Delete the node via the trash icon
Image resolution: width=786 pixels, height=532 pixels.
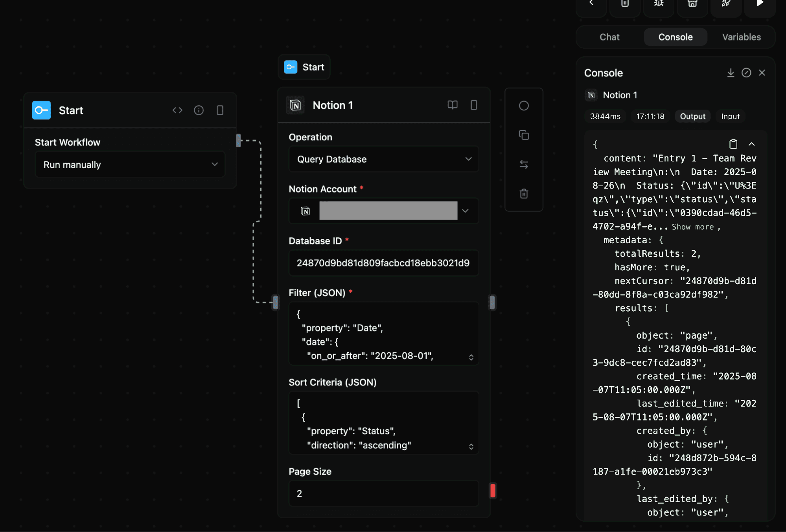click(524, 193)
